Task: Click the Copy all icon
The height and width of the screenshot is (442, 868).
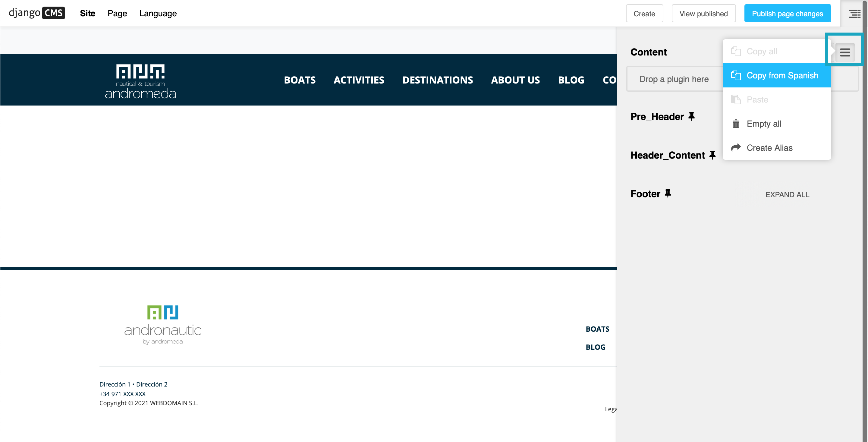Action: point(736,51)
